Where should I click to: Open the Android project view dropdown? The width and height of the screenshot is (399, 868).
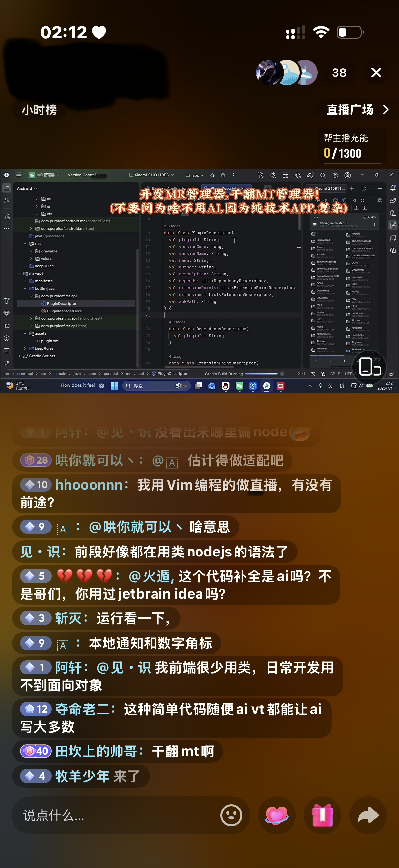(26, 189)
